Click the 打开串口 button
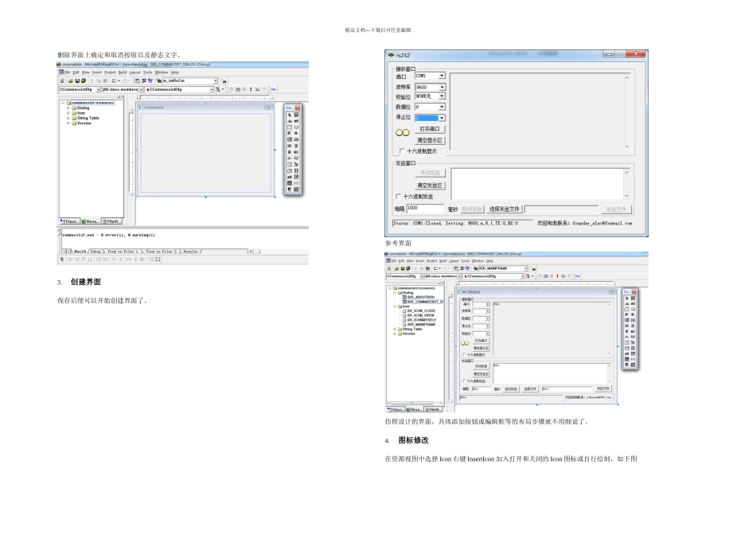Image resolution: width=756 pixels, height=535 pixels. pyautogui.click(x=431, y=129)
